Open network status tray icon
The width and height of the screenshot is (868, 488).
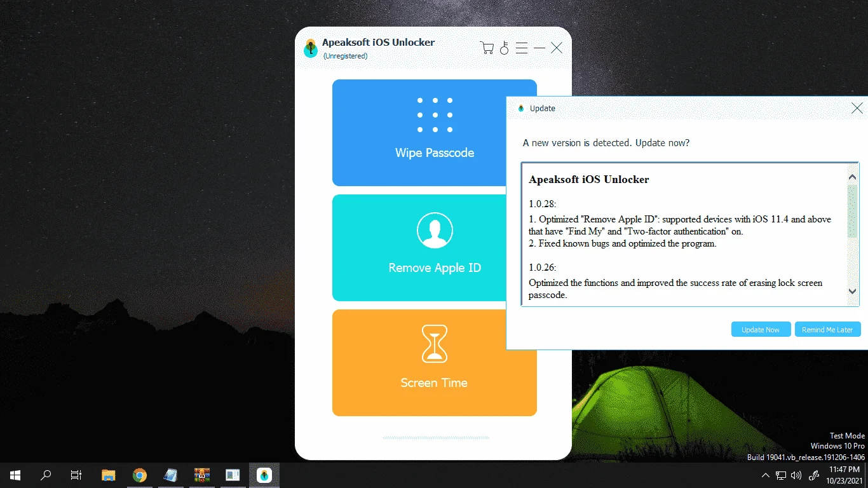(x=781, y=475)
